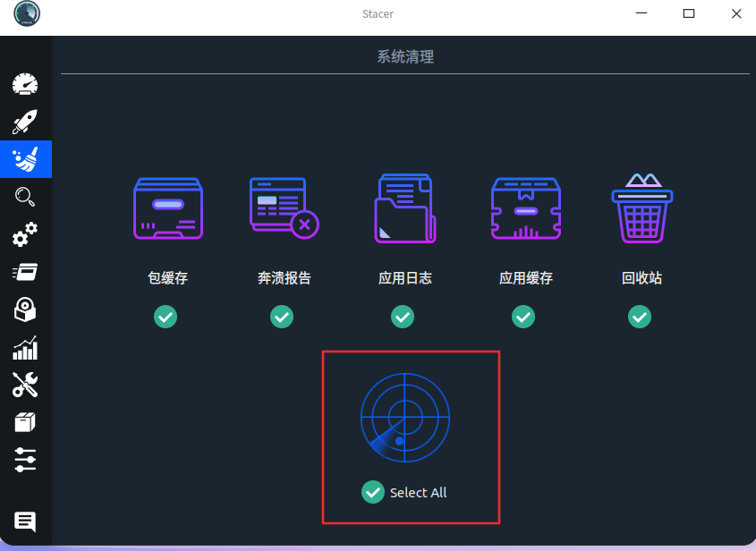756x551 pixels.
Task: Open the Resources chart page
Action: click(x=25, y=348)
